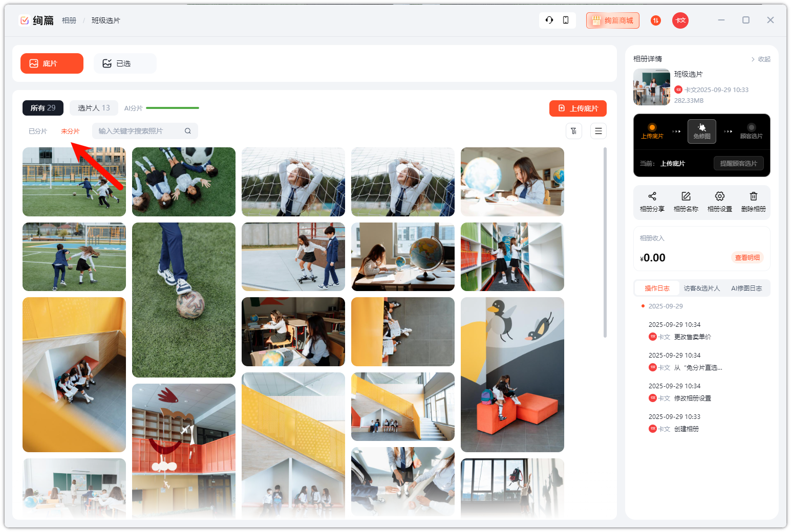This screenshot has height=532, width=791.
Task: Select the 免修图 workflow step
Action: coord(701,131)
